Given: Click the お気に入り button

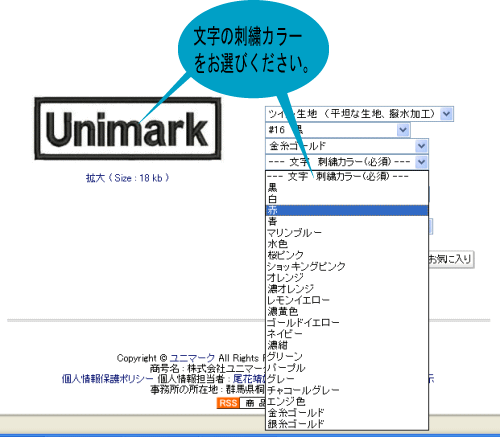Looking at the screenshot, I should pyautogui.click(x=450, y=259).
